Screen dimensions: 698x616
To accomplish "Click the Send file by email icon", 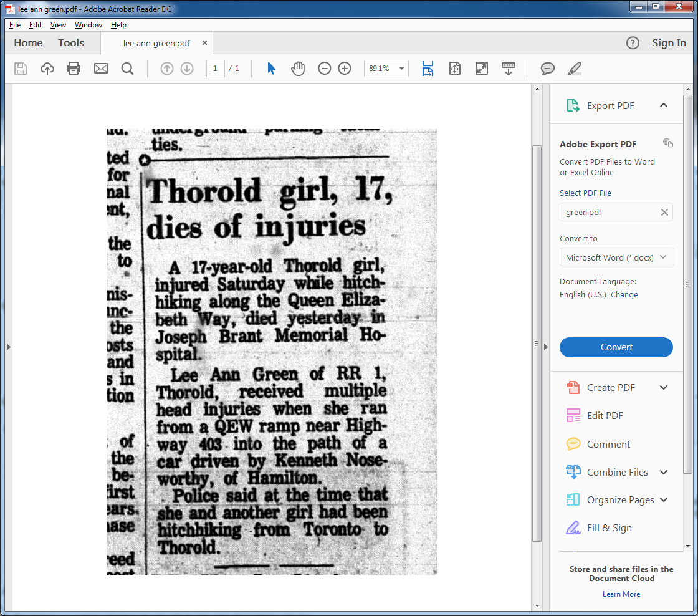I will pyautogui.click(x=100, y=69).
